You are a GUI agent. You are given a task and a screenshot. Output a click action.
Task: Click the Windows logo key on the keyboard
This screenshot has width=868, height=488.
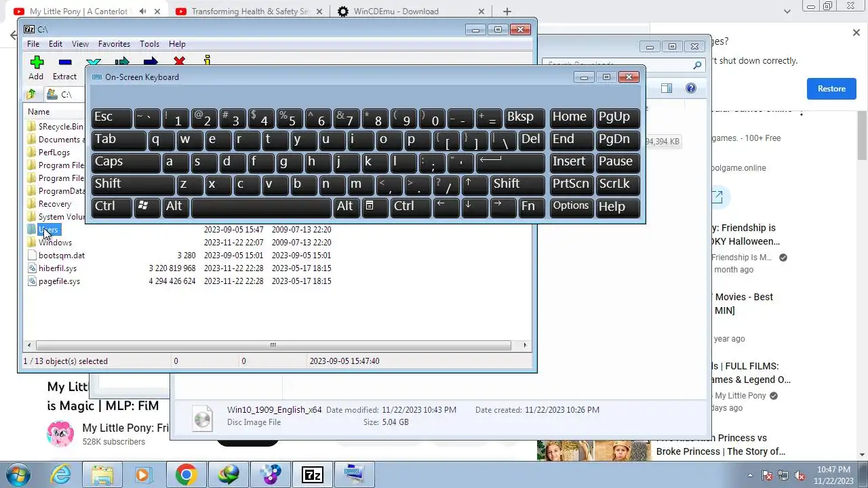[146, 207]
